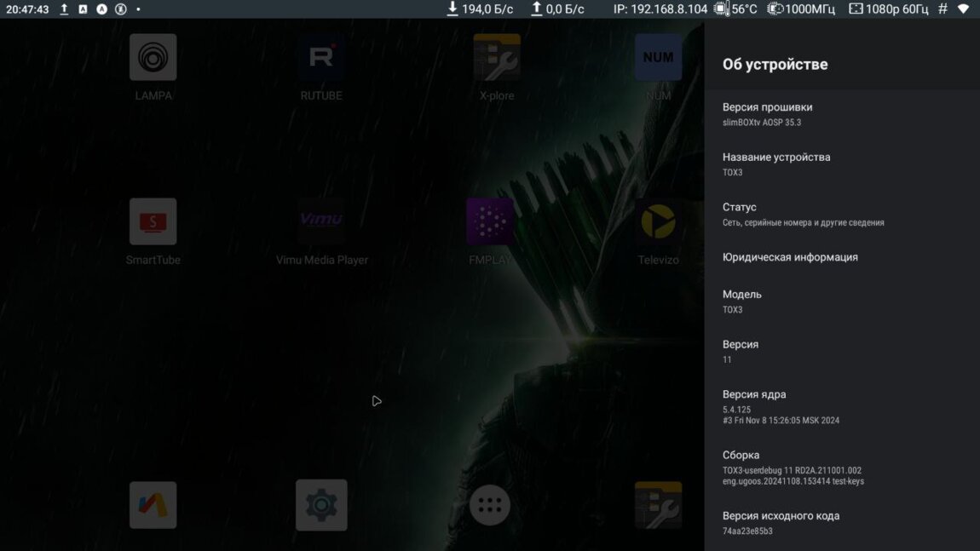Open X-plore file manager icon
The image size is (980, 551).
pyautogui.click(x=497, y=58)
